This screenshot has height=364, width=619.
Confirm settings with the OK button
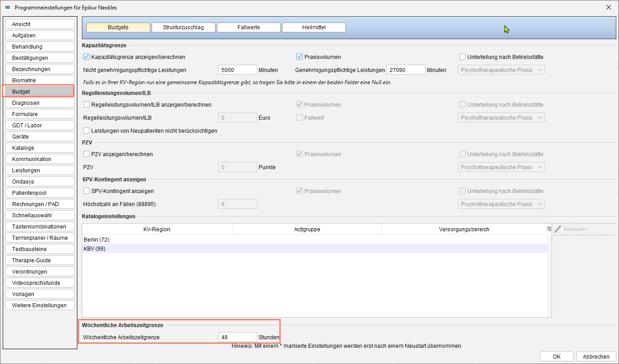(x=557, y=356)
